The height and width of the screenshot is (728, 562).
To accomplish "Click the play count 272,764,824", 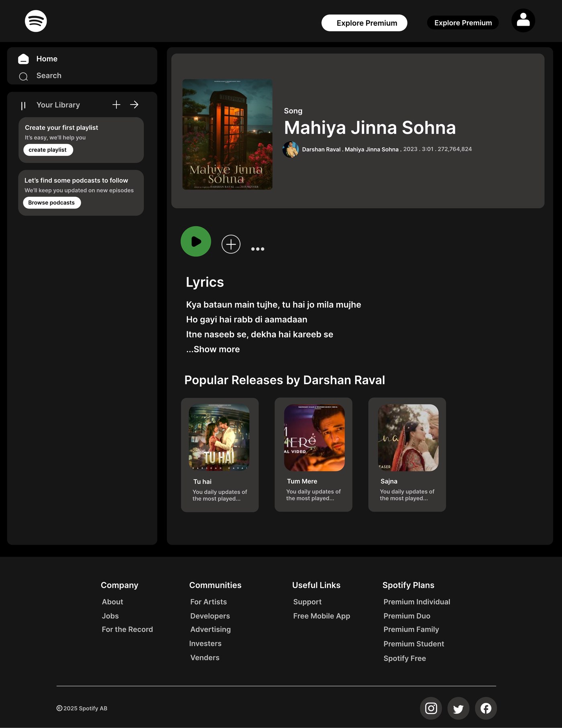I will point(455,149).
